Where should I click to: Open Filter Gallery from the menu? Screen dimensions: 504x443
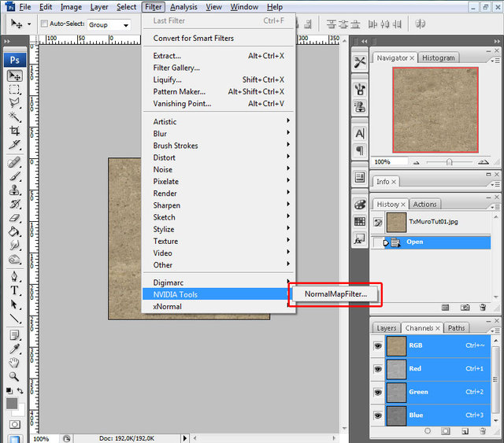click(x=176, y=68)
